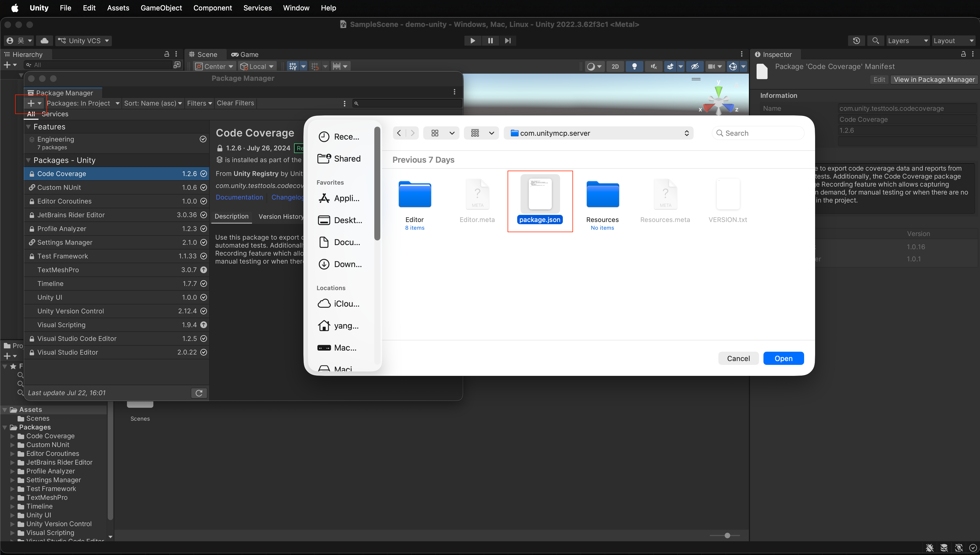Click the Play button in Unity toolbar

coord(473,41)
